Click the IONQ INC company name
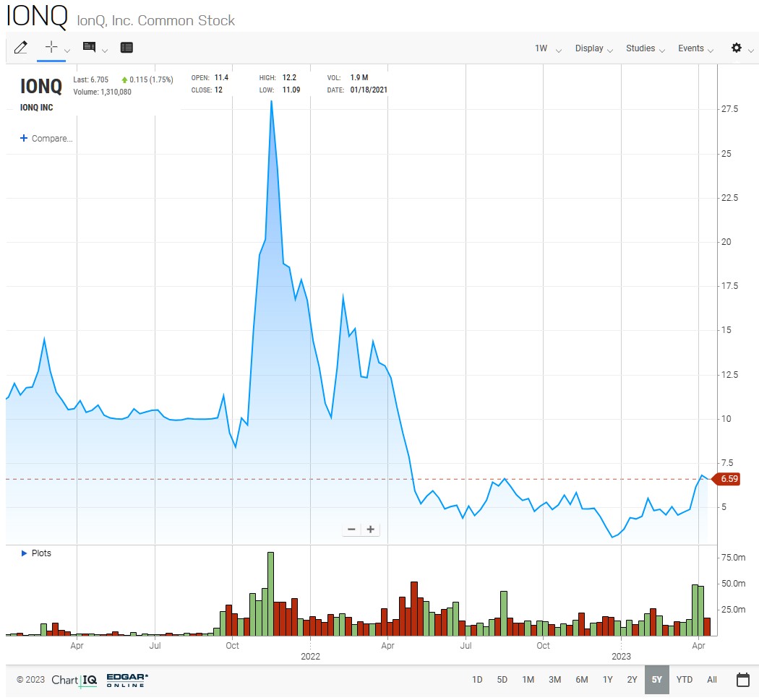 pos(36,108)
